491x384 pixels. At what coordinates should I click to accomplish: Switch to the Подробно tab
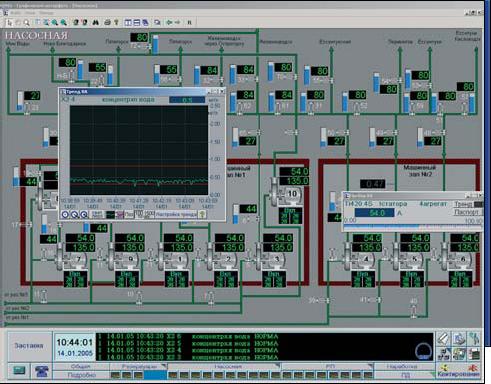pyautogui.click(x=81, y=375)
